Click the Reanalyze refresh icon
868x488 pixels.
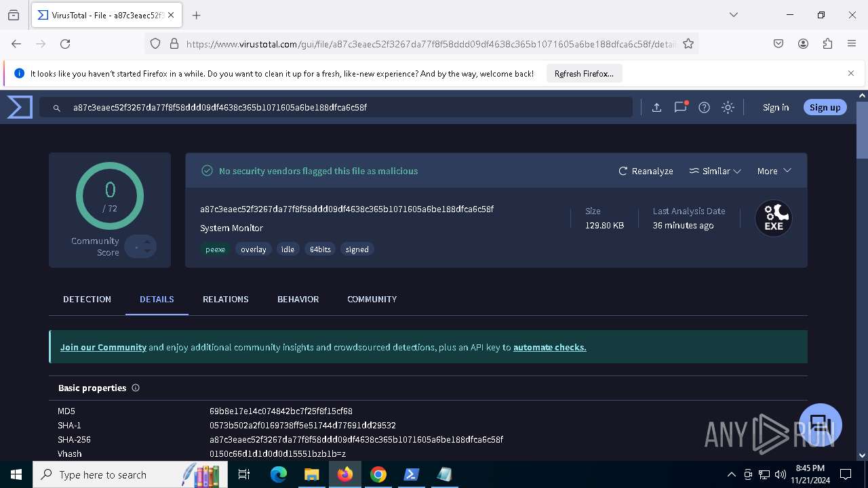(623, 171)
